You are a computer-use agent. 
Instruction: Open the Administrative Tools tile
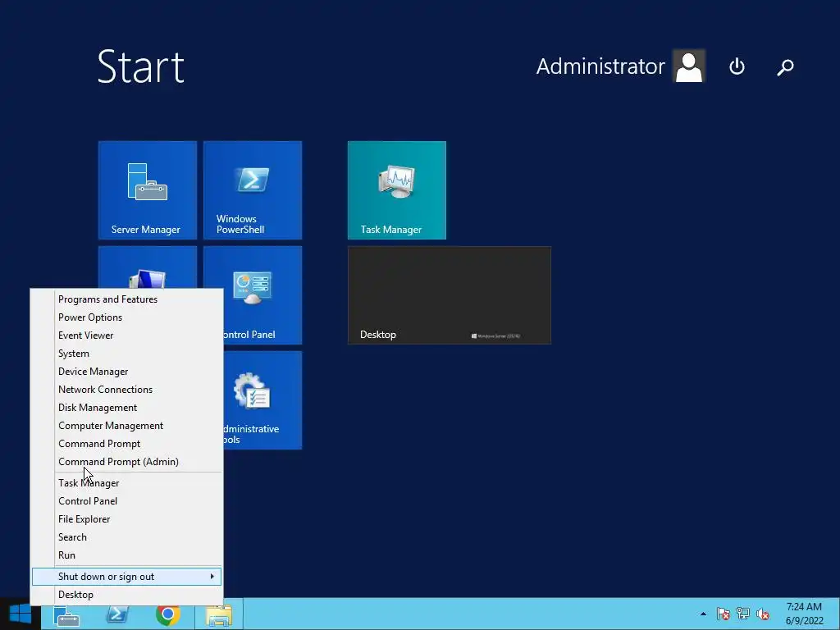(262, 400)
